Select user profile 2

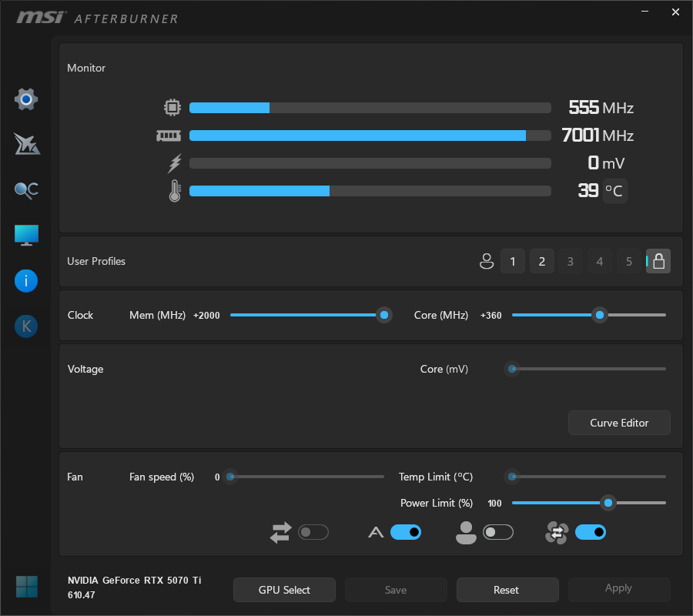pyautogui.click(x=542, y=261)
